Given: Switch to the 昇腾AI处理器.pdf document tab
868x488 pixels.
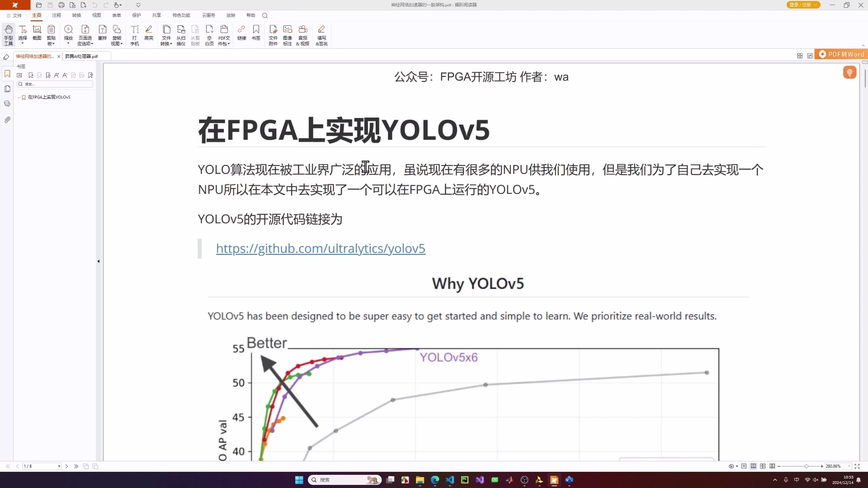Looking at the screenshot, I should (x=82, y=56).
